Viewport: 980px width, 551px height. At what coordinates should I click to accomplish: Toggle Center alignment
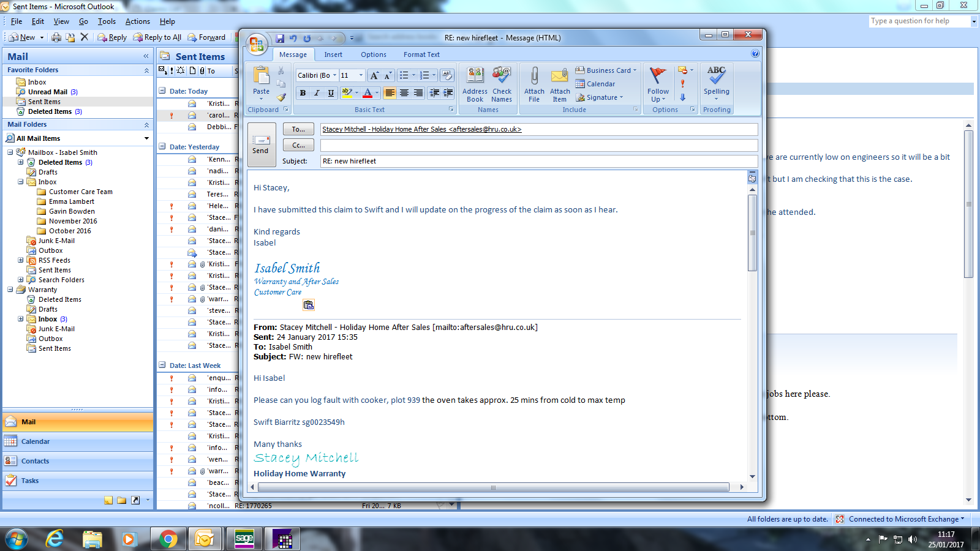(404, 93)
